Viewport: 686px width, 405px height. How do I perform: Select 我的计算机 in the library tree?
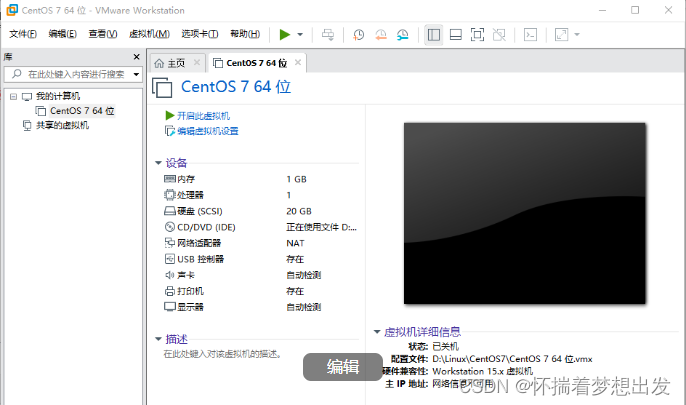[58, 96]
